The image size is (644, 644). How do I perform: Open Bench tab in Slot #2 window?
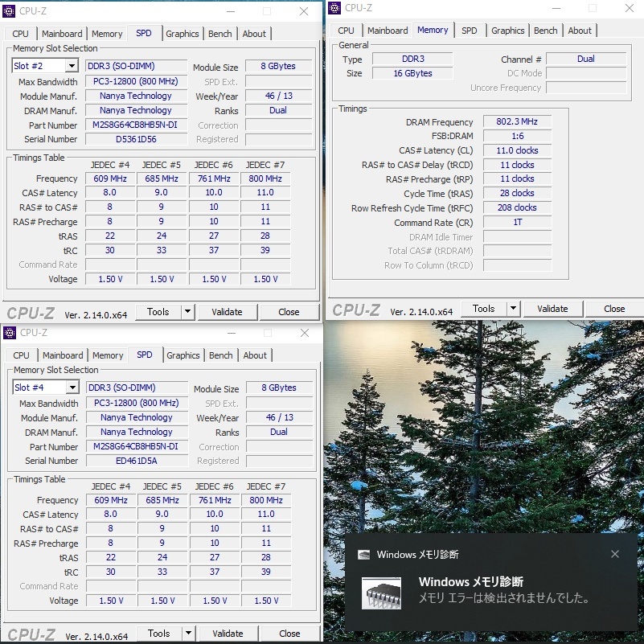click(x=220, y=34)
